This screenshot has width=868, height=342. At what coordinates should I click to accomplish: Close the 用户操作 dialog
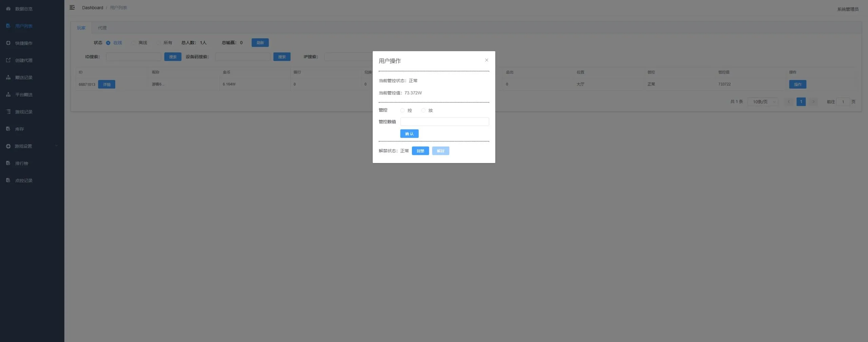point(487,60)
